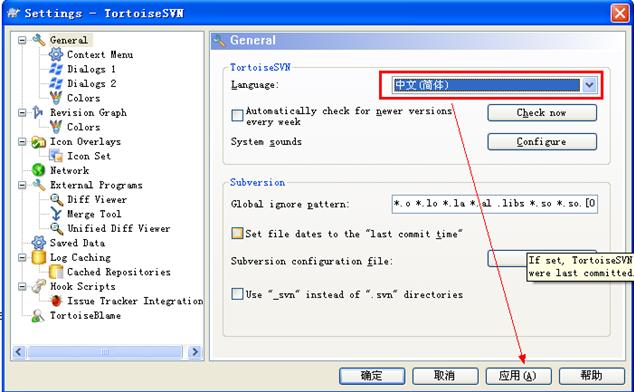Click the Icon Overlays folder icon

click(39, 142)
